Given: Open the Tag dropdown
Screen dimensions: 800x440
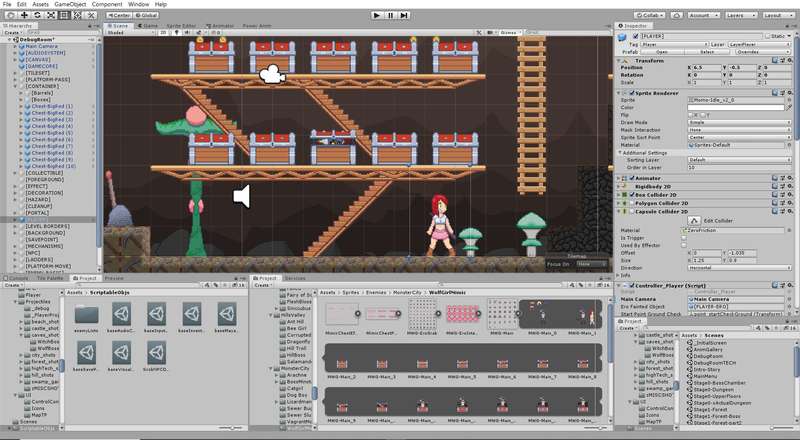Looking at the screenshot, I should coord(674,44).
